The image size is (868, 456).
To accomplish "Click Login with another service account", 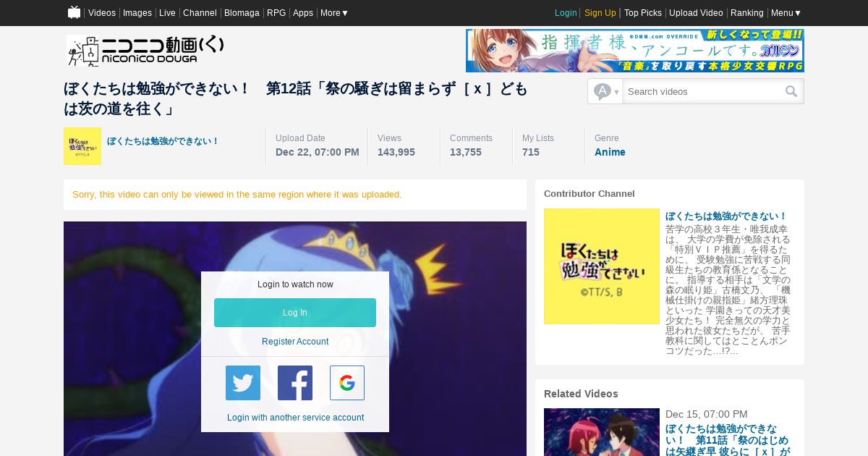I will pyautogui.click(x=295, y=418).
